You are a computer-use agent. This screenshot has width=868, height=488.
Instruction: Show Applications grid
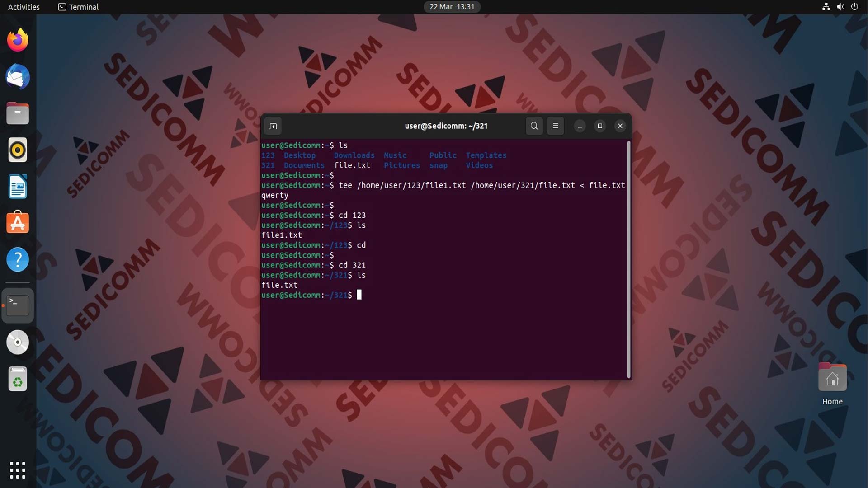(18, 470)
